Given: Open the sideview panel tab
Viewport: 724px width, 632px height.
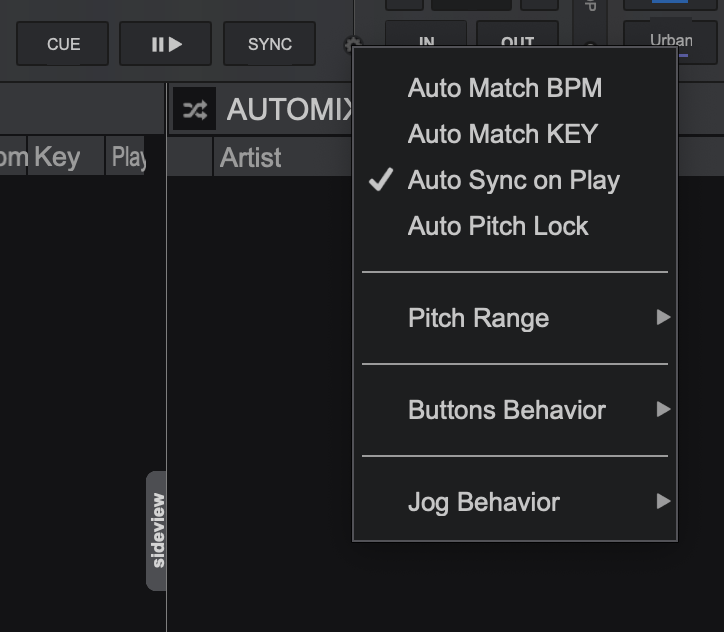Looking at the screenshot, I should click(157, 531).
